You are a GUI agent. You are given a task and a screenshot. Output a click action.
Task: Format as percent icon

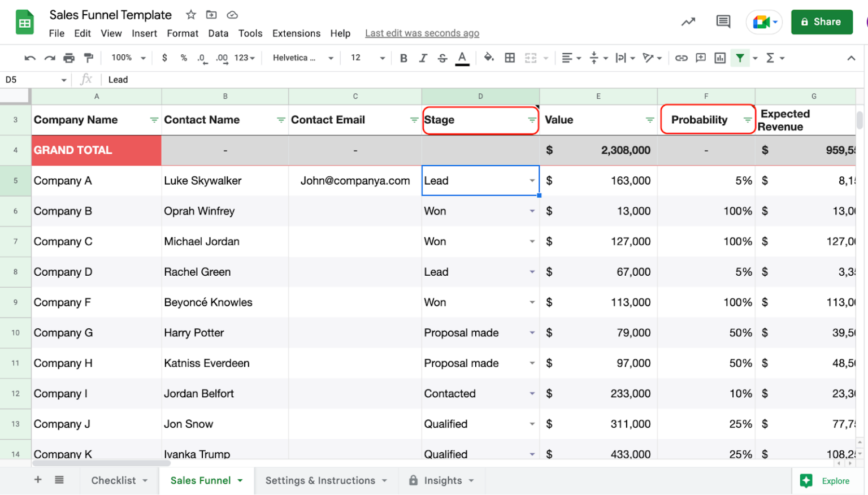(x=184, y=58)
